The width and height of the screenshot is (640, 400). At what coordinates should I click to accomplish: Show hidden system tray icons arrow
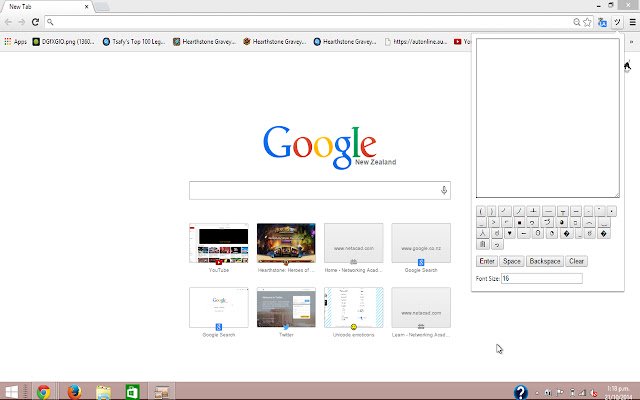coord(537,393)
